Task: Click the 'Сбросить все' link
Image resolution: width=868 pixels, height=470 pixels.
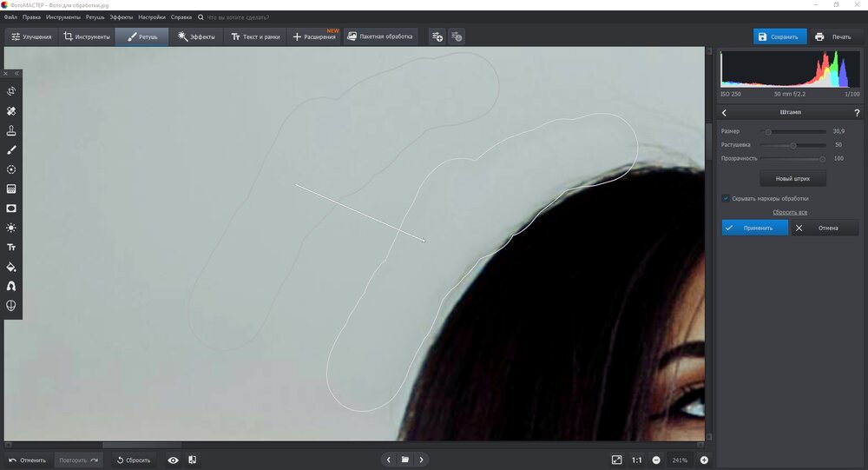Action: click(790, 212)
